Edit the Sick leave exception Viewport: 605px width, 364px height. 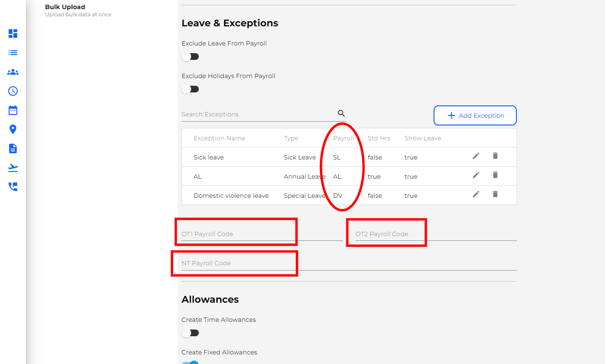coord(476,156)
